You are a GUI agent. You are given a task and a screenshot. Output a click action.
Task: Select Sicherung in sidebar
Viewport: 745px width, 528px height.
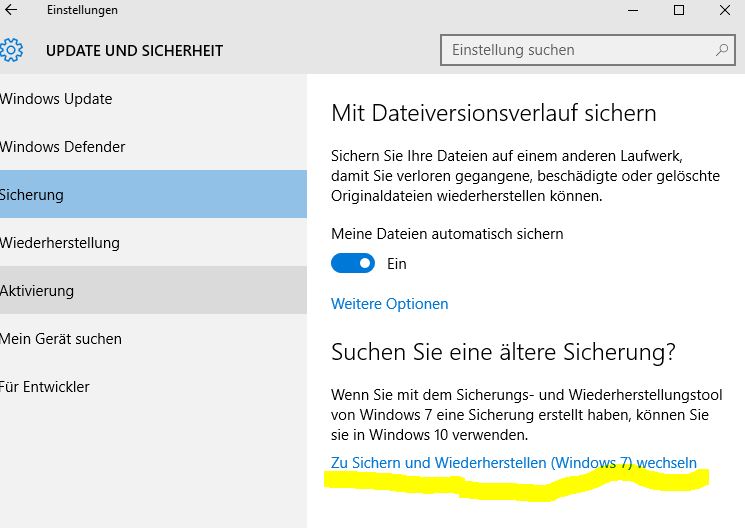(x=153, y=194)
